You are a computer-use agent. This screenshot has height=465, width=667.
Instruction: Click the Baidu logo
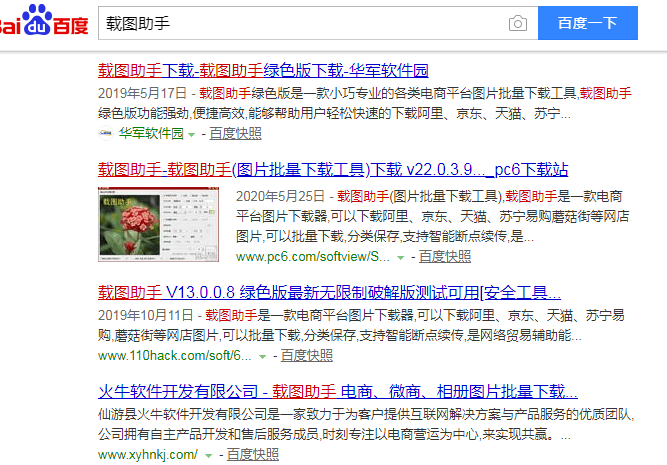[44, 20]
